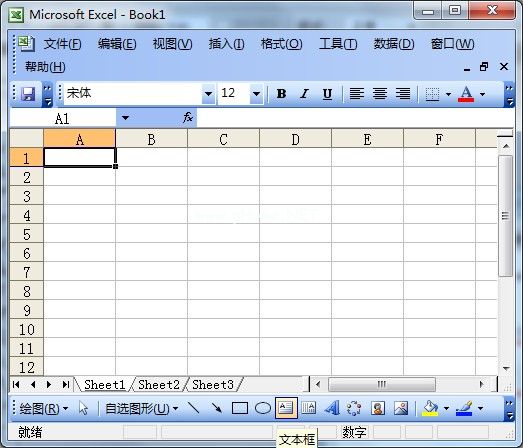Click the Excel application icon in title bar

point(16,15)
